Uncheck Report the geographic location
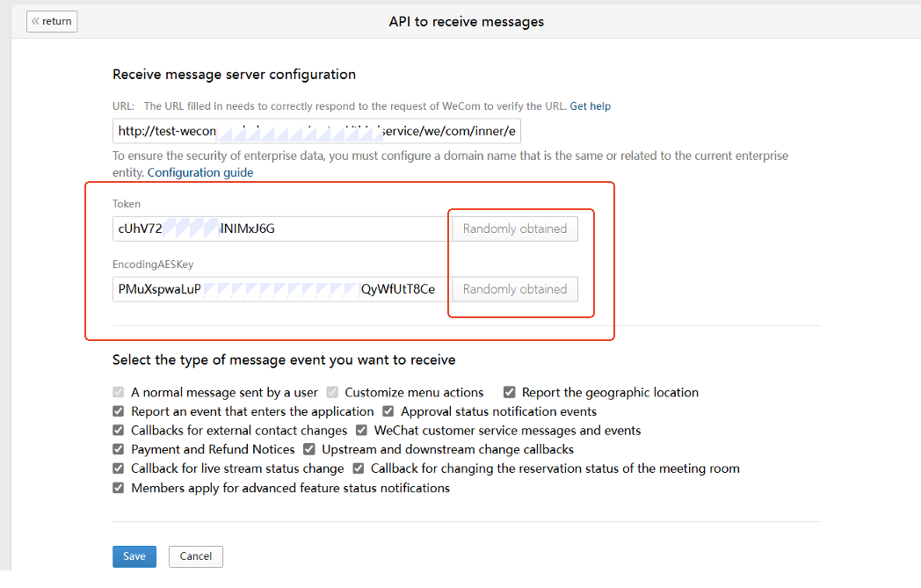Image resolution: width=921 pixels, height=588 pixels. point(510,393)
